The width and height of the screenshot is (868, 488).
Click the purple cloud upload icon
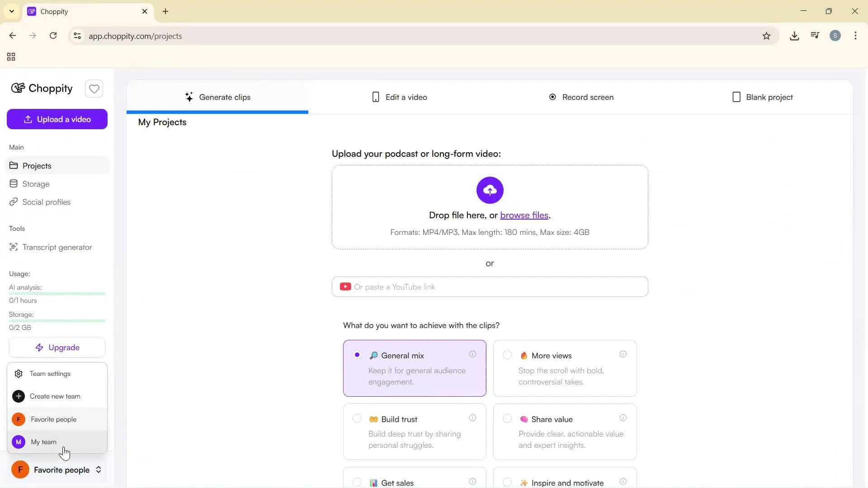point(490,190)
